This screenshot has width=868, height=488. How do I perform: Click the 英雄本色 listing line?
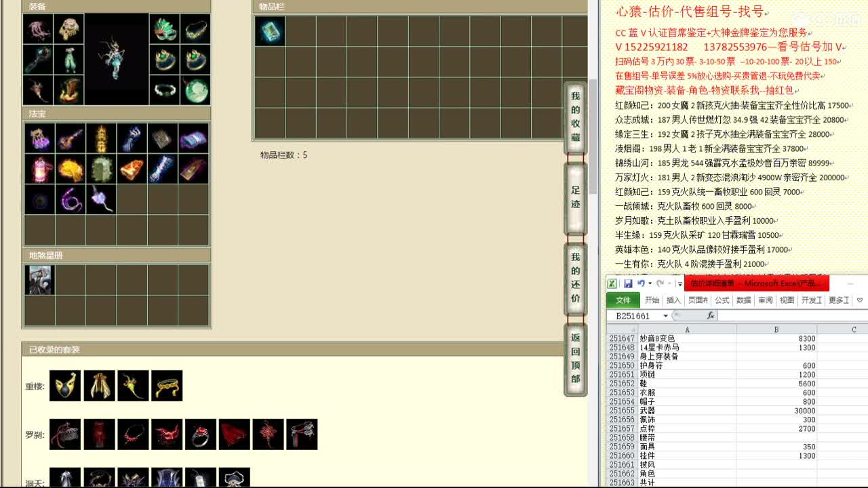click(x=703, y=249)
